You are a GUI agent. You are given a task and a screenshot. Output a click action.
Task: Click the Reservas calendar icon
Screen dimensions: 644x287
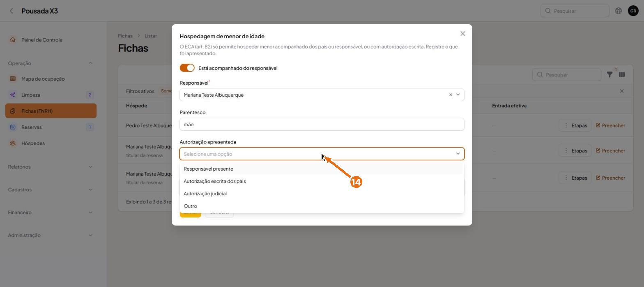tap(13, 127)
